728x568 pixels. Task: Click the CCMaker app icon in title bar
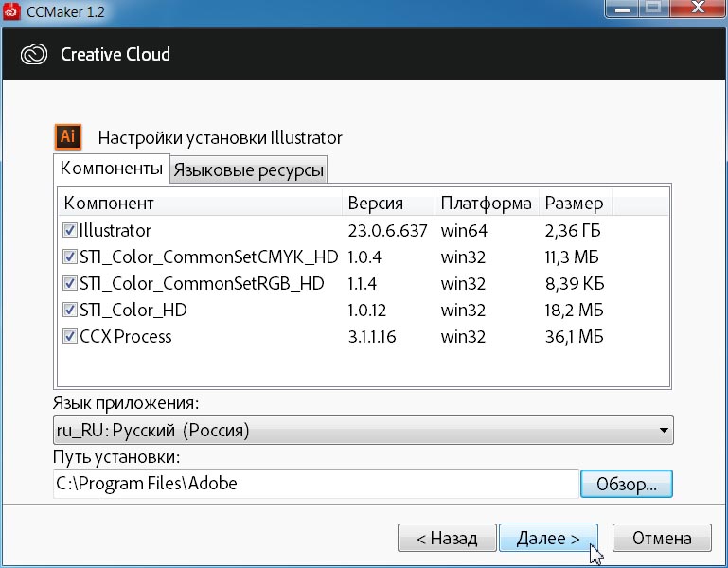click(x=10, y=10)
